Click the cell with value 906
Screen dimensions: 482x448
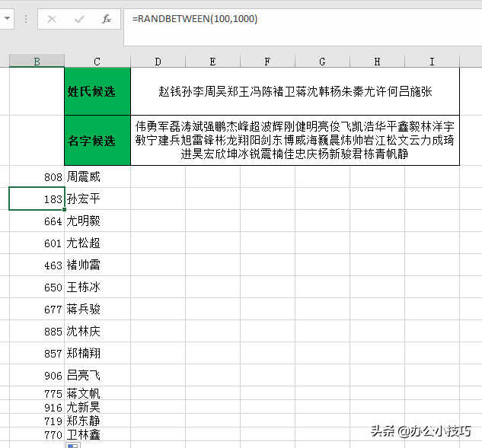(x=37, y=375)
